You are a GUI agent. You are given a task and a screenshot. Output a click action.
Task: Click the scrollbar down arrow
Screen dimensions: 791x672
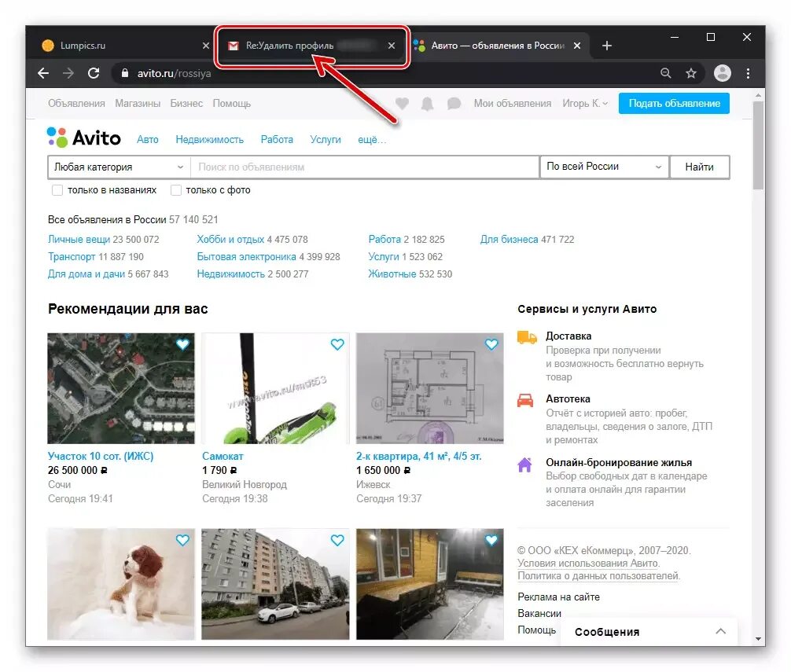click(x=758, y=639)
